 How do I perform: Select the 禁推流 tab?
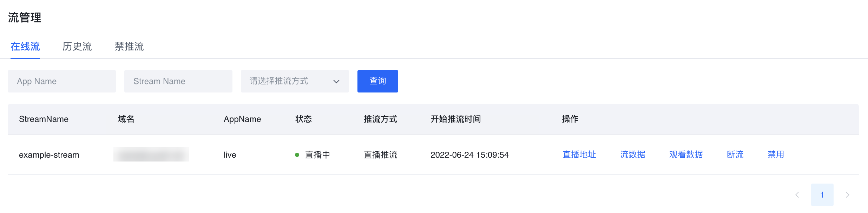[129, 46]
